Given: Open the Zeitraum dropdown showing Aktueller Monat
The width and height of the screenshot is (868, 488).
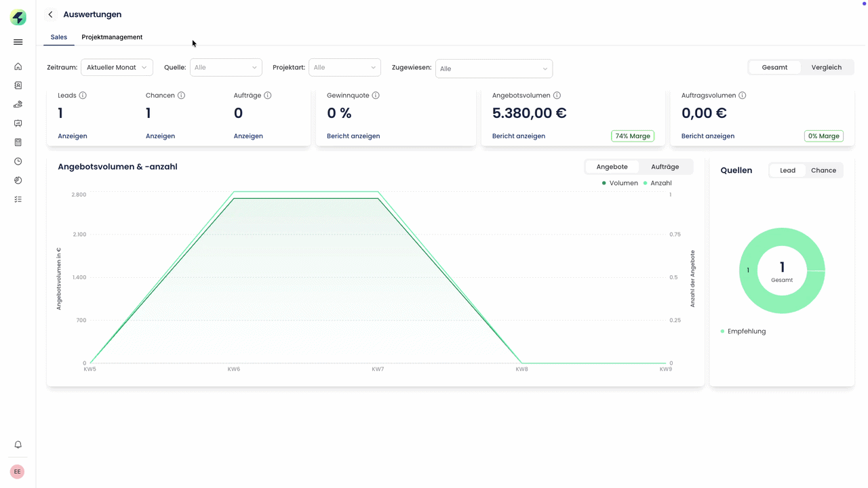Looking at the screenshot, I should (x=117, y=68).
